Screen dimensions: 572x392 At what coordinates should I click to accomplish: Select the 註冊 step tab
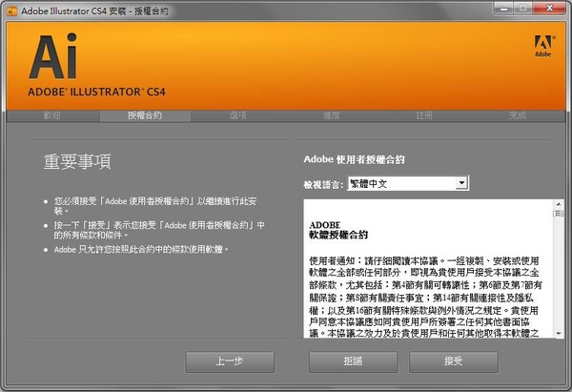(424, 115)
